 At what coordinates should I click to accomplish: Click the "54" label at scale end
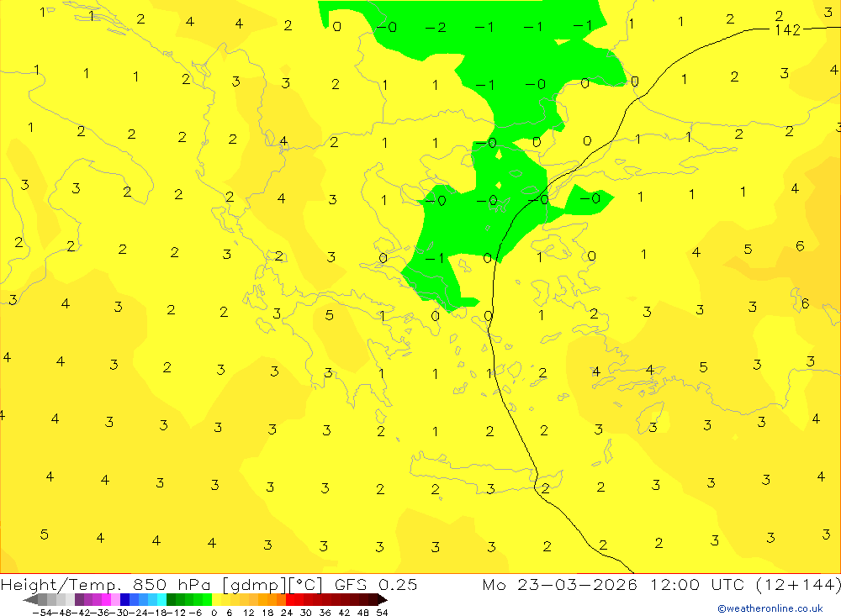point(382,613)
